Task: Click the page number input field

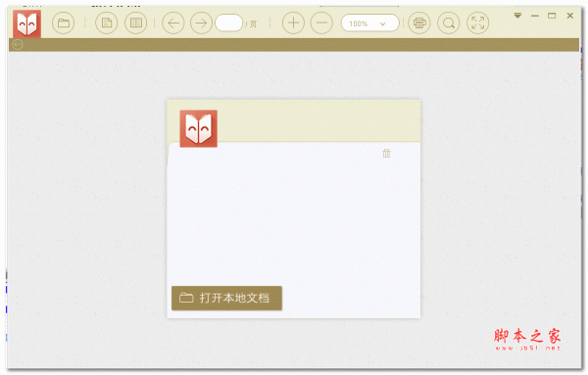Action: coord(228,23)
